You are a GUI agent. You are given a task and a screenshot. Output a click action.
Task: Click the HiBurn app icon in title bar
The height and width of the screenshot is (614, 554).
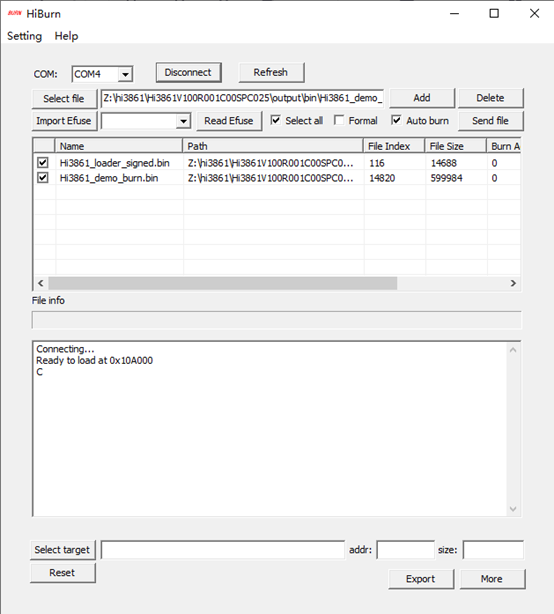point(14,13)
